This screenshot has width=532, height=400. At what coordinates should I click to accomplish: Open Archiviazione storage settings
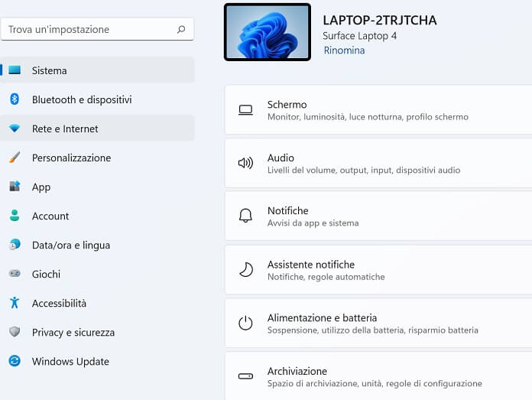pyautogui.click(x=378, y=376)
